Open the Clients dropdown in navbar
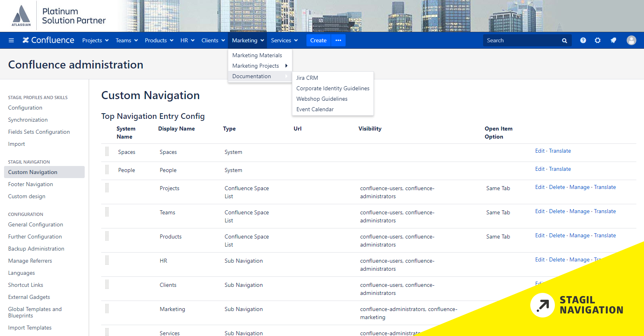Screen dimensions: 644x336 213,40
